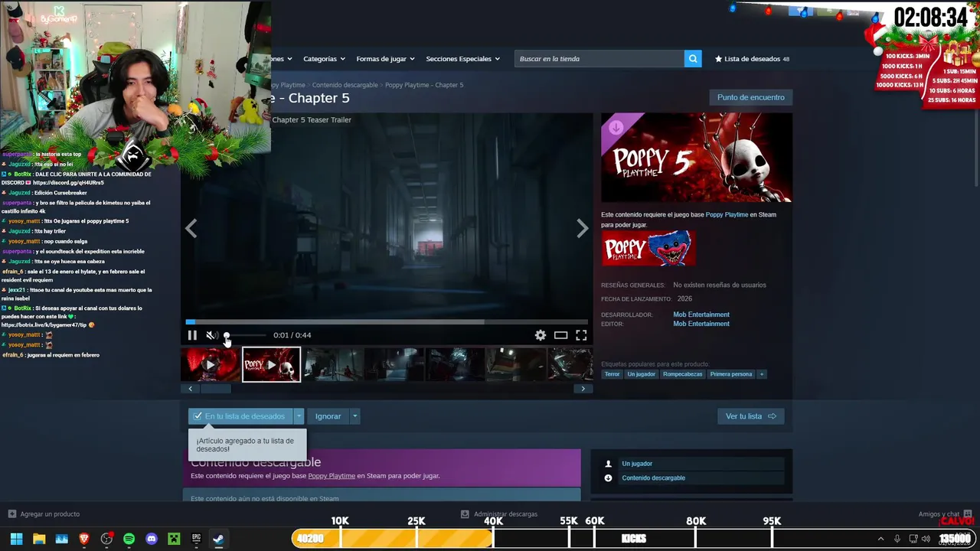Image resolution: width=980 pixels, height=551 pixels.
Task: Open the Windows Start menu
Action: pos(16,539)
